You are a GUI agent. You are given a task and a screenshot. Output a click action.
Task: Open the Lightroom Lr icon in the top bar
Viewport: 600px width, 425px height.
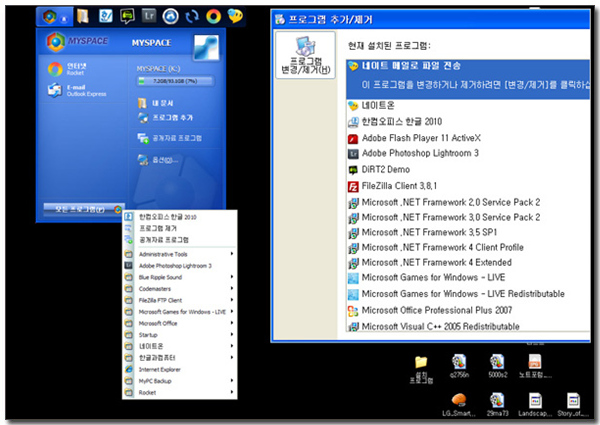point(148,16)
